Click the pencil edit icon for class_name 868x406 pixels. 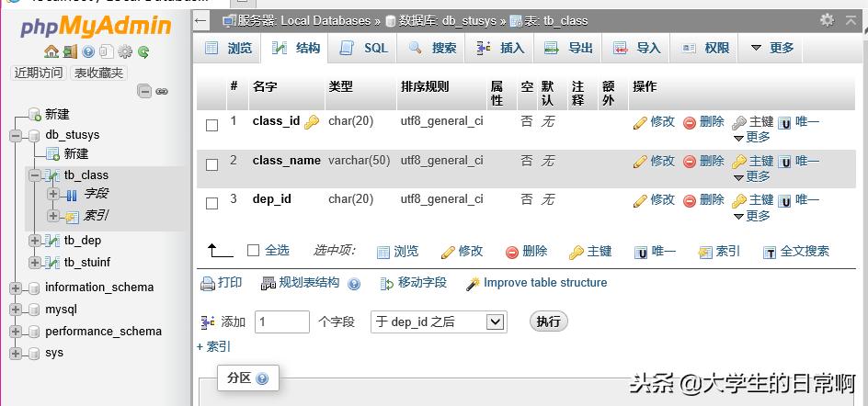pyautogui.click(x=640, y=162)
